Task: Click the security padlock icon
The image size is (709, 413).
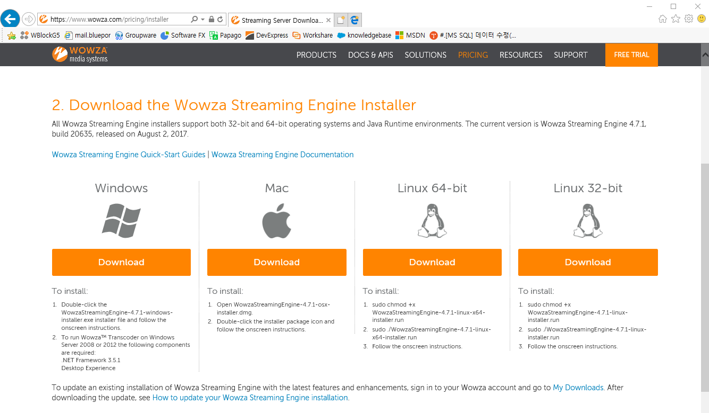Action: [x=211, y=19]
